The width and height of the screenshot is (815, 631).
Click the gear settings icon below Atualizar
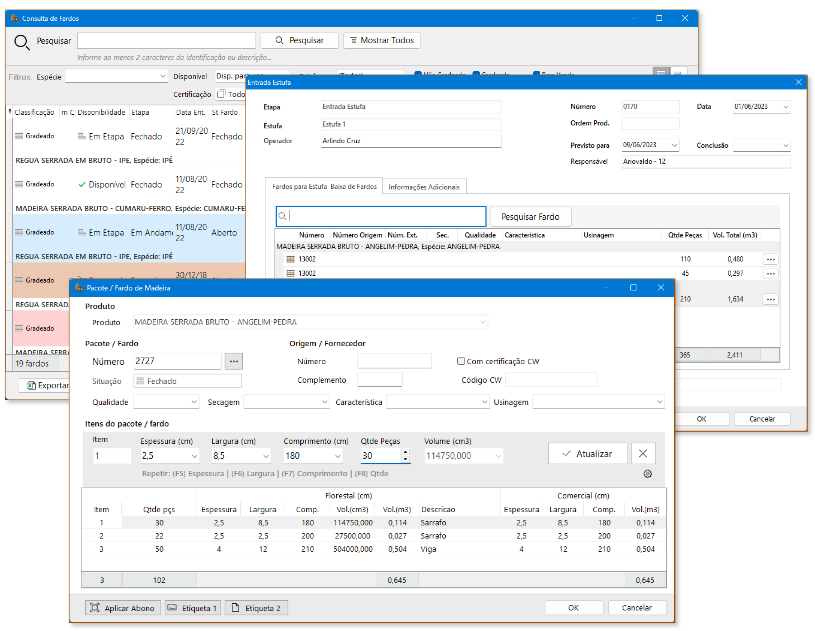[647, 474]
